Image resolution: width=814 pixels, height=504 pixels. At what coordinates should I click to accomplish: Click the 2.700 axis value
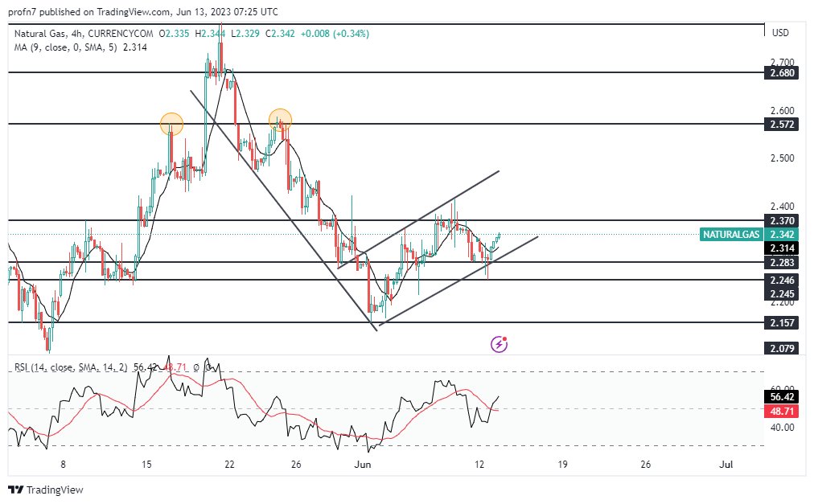click(x=783, y=62)
